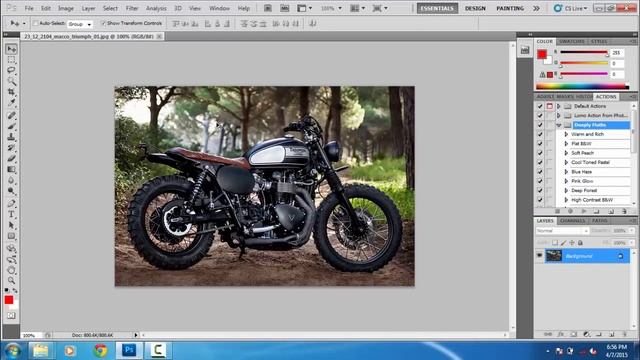Select the Brush tool

11,126
